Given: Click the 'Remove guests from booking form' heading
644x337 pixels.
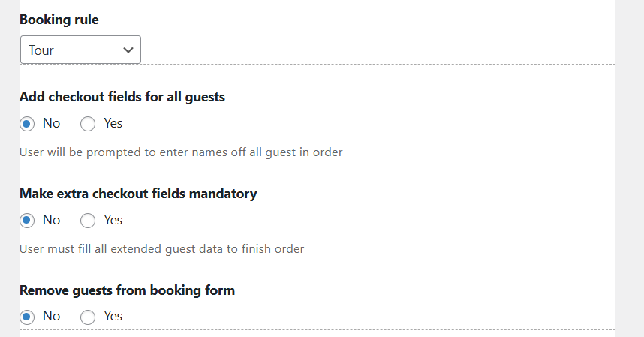Looking at the screenshot, I should click(127, 290).
